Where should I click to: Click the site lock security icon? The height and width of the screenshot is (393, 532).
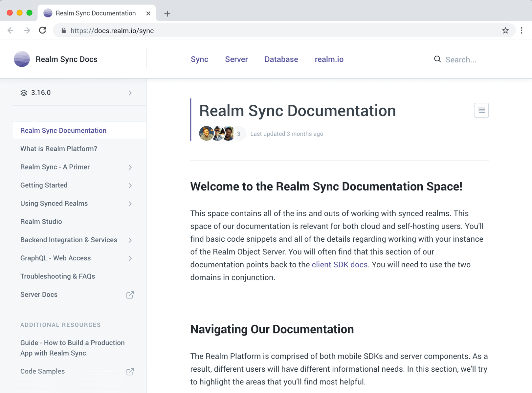pyautogui.click(x=64, y=31)
